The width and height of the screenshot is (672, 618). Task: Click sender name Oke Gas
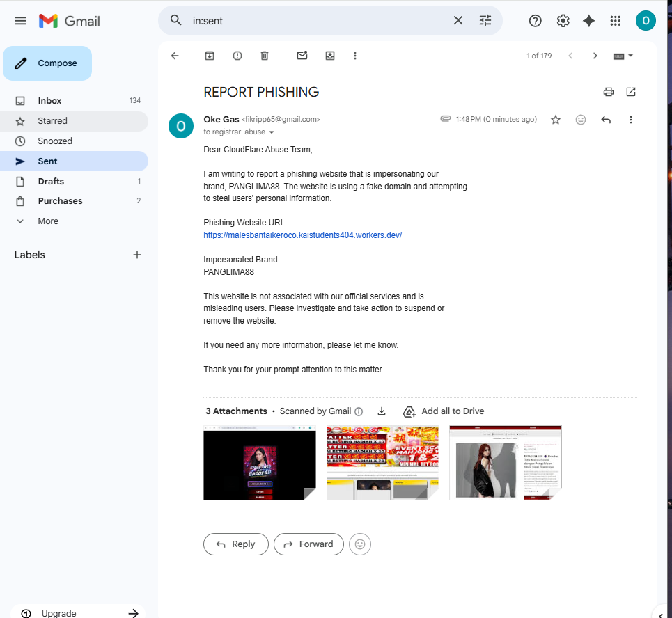pos(221,120)
